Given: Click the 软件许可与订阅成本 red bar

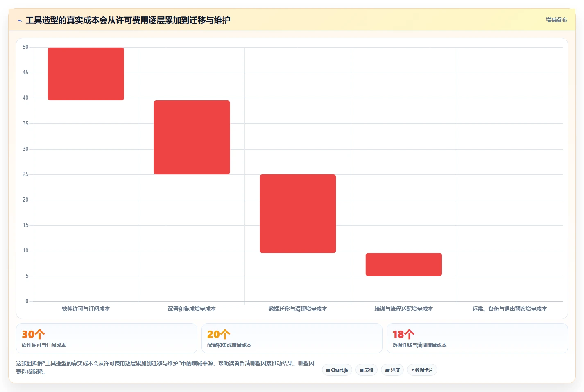Looking at the screenshot, I should pos(86,74).
